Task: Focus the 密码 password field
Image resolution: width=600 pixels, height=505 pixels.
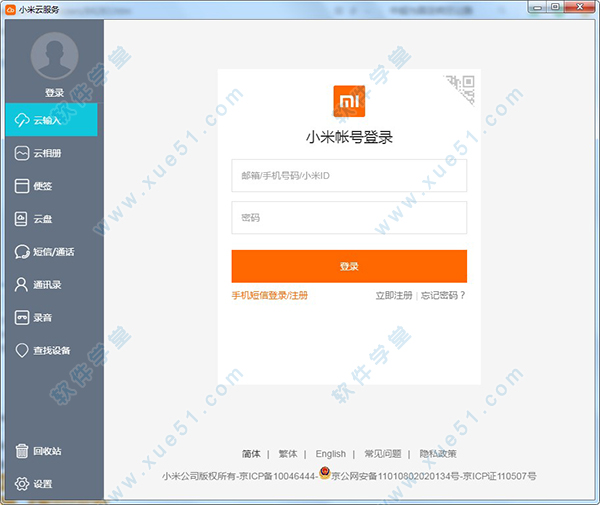Action: (349, 218)
